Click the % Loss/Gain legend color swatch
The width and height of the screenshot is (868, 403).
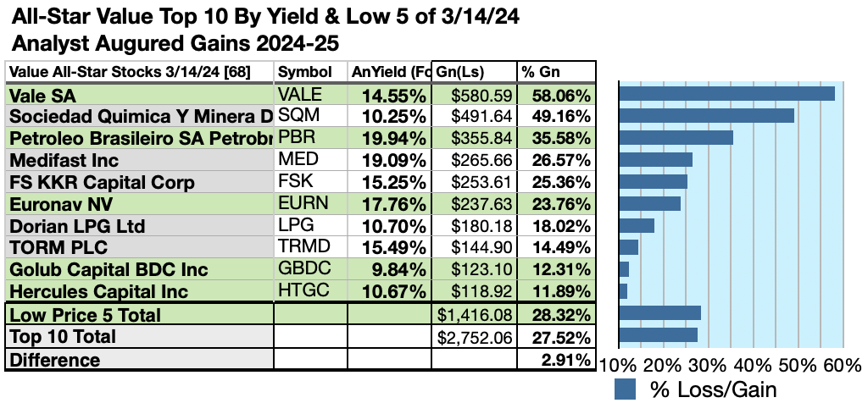(x=625, y=389)
